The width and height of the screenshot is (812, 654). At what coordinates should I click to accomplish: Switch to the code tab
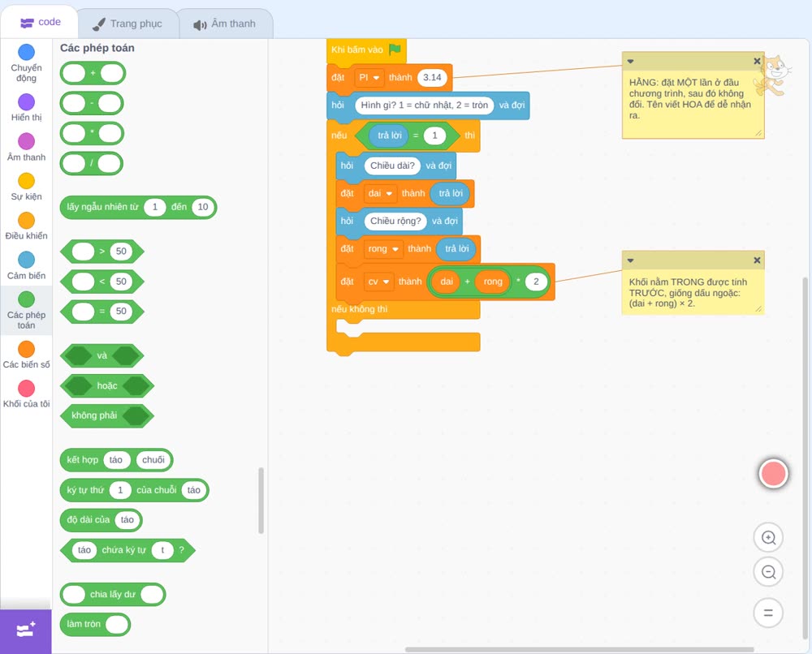point(41,22)
